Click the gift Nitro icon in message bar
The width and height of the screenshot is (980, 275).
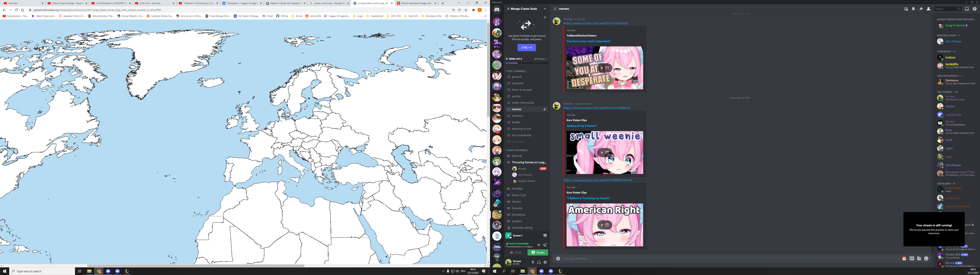tap(904, 259)
